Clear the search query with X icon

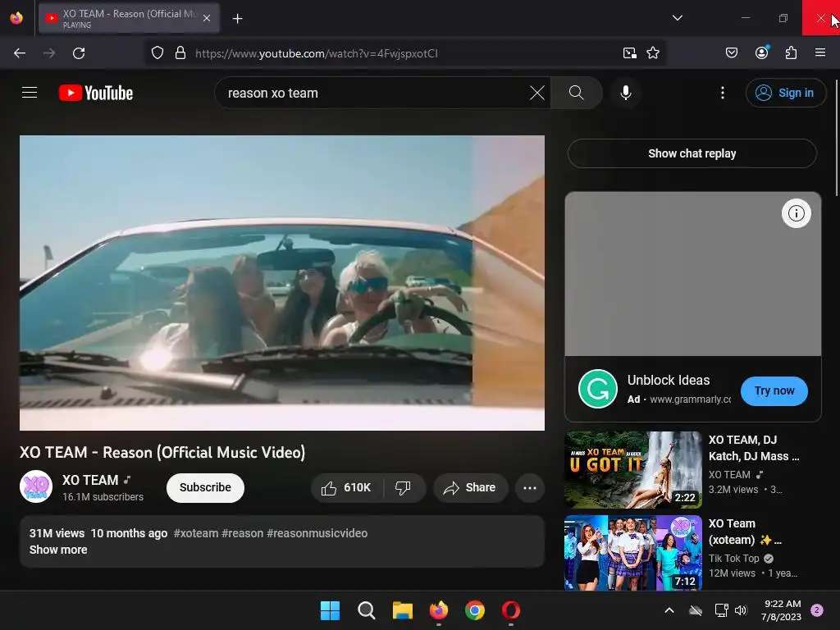point(536,93)
